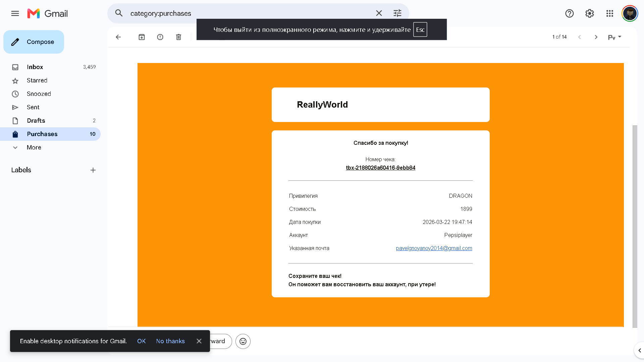Screen dimensions: 644x362
Task: Open the Sent folder
Action: pyautogui.click(x=50, y=107)
